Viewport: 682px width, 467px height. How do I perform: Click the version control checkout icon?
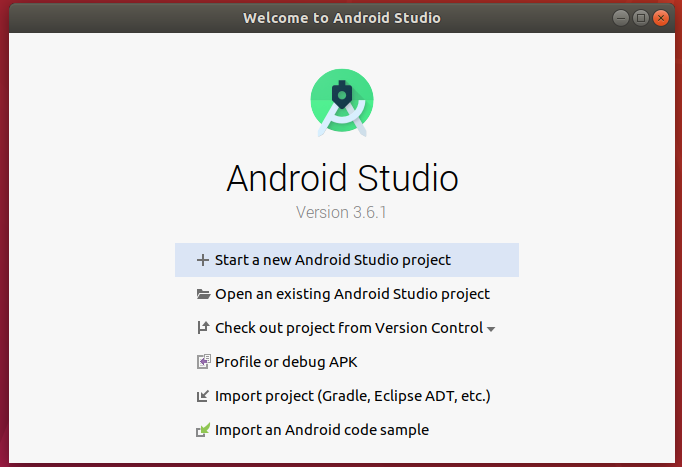click(203, 328)
